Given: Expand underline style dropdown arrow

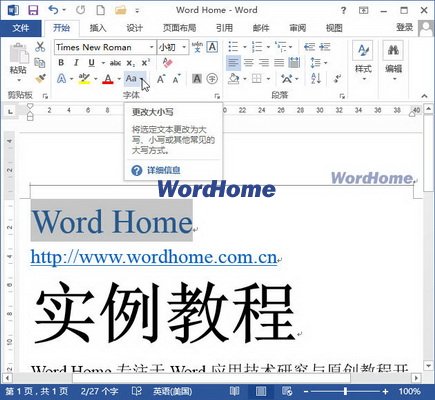Looking at the screenshot, I should tap(103, 63).
